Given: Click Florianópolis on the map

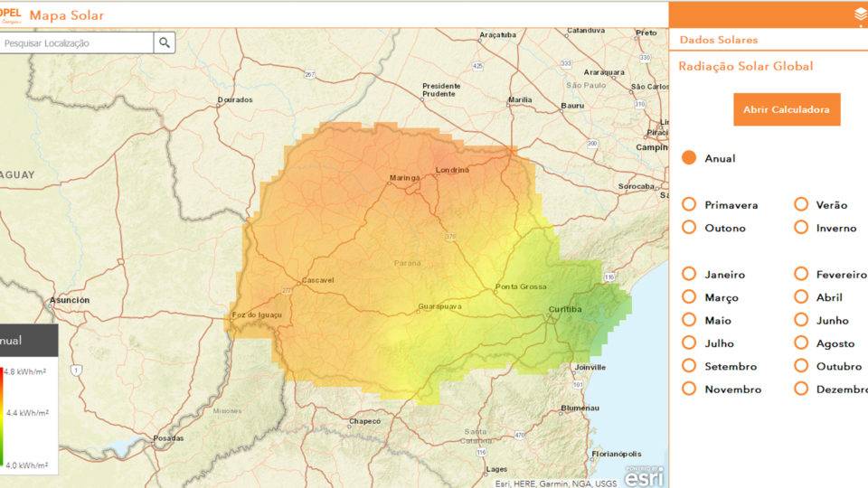Looking at the screenshot, I should click(x=617, y=454).
